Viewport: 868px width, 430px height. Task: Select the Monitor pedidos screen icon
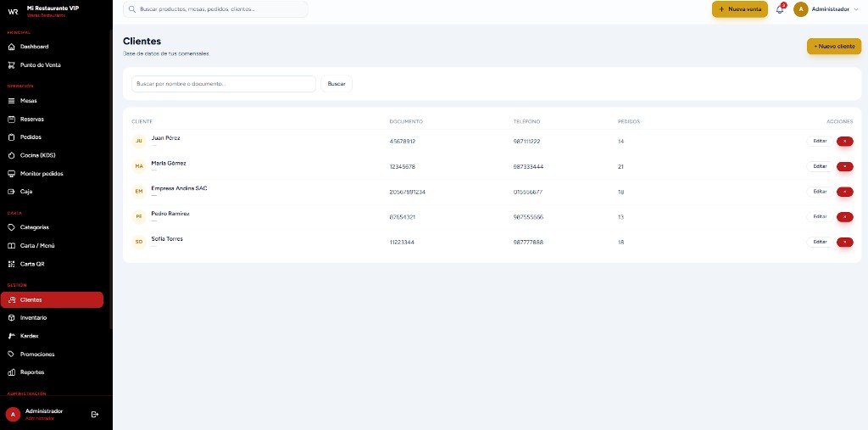pos(11,174)
